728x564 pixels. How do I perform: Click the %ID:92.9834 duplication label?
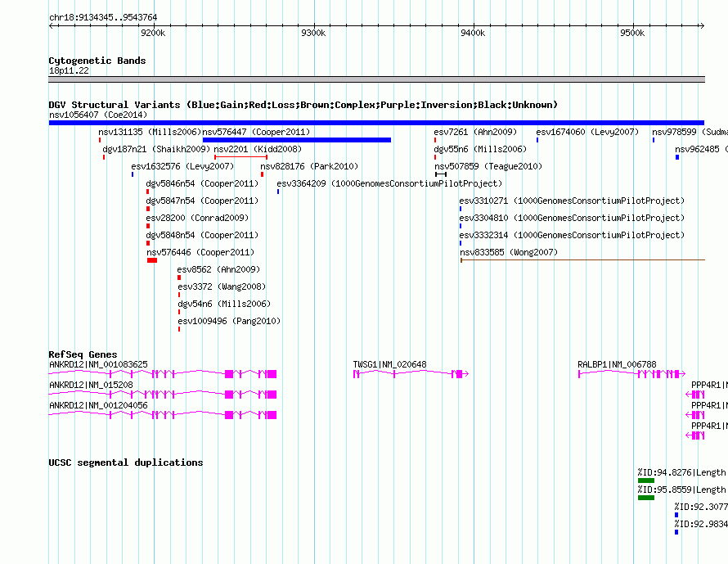coord(701,524)
